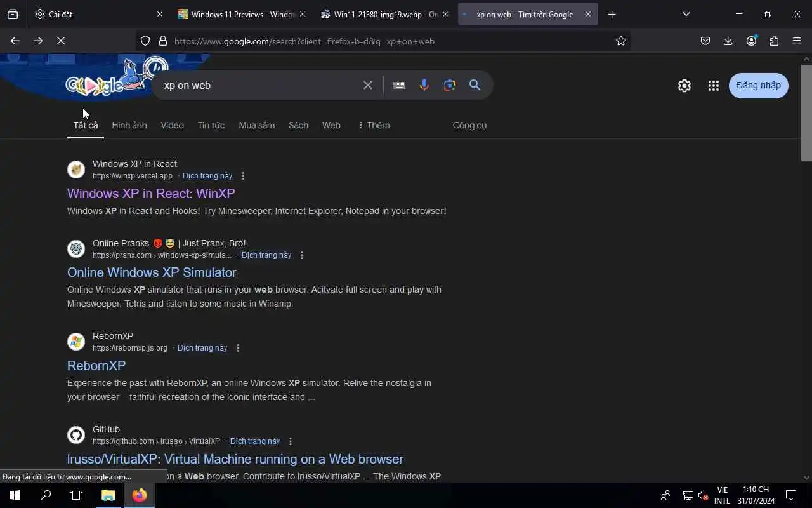The width and height of the screenshot is (812, 508).
Task: Select Tất cả results tab
Action: tap(86, 125)
